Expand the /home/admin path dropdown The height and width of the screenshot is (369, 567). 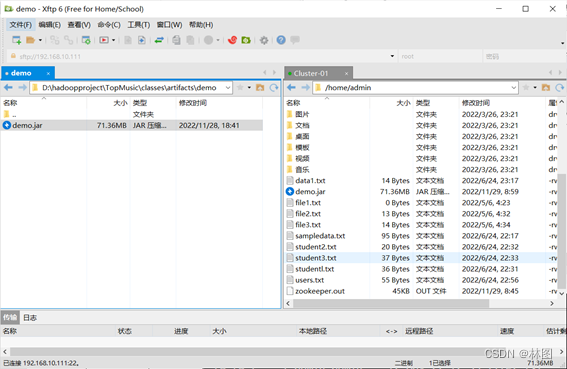514,88
